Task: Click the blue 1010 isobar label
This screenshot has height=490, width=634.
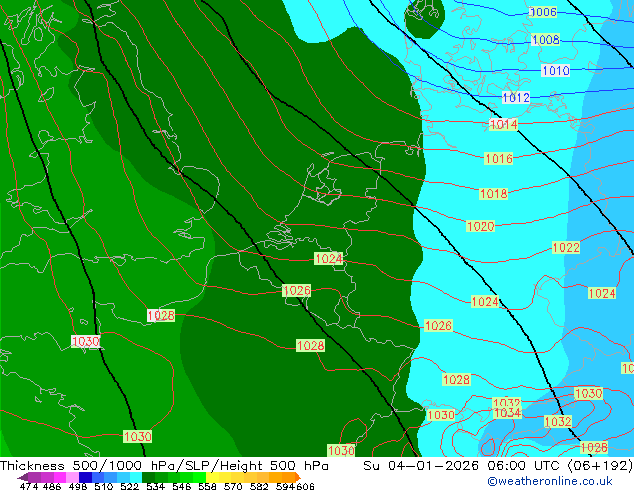Action: click(x=556, y=71)
